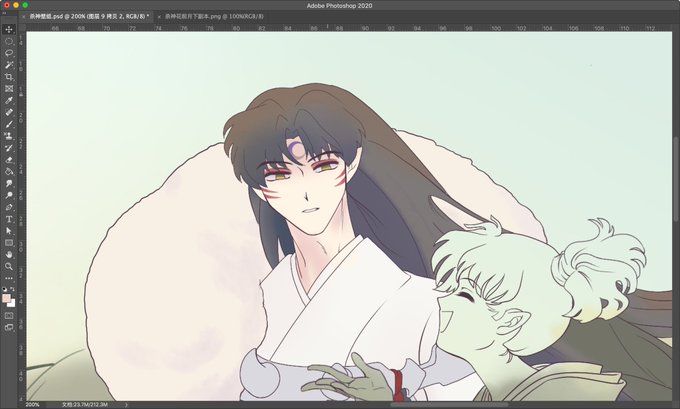
Task: Select the Path Selection arrow tool
Action: (9, 231)
